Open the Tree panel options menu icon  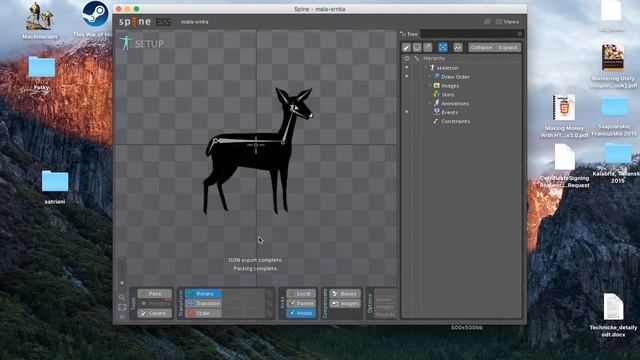pos(519,34)
